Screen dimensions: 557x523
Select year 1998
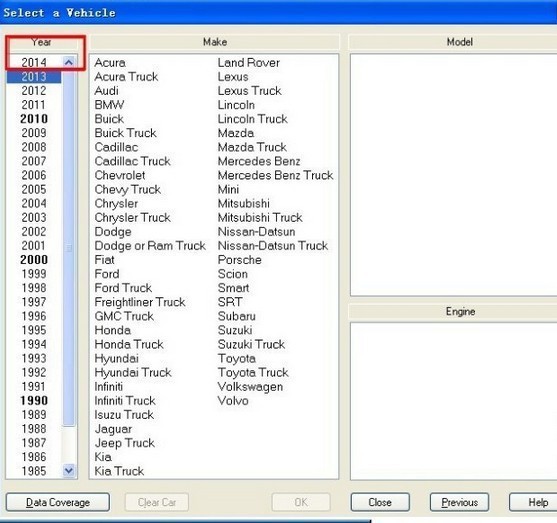(34, 288)
